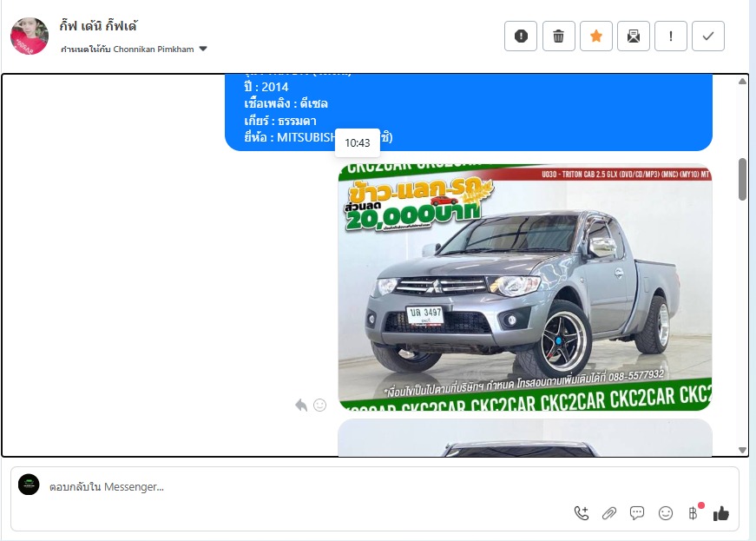Screen dimensions: 756x541
Task: Click the customer's profile picture
Action: coord(30,36)
